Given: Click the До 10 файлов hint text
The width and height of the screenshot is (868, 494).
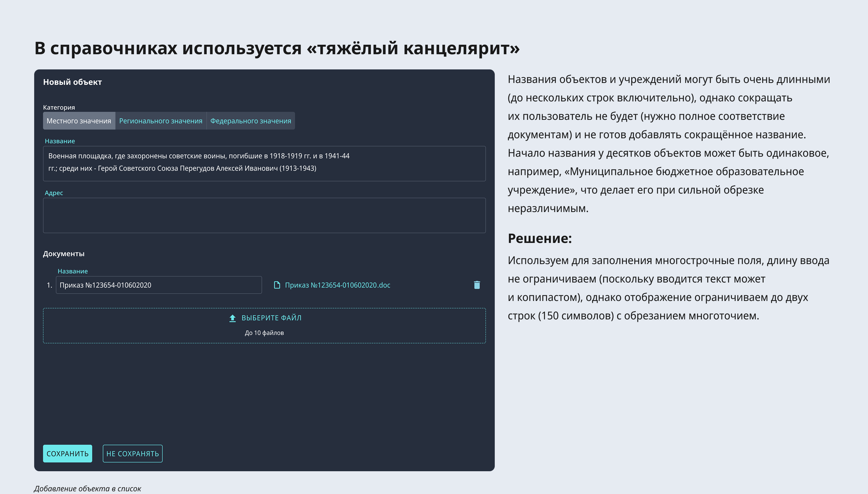Looking at the screenshot, I should pos(265,332).
